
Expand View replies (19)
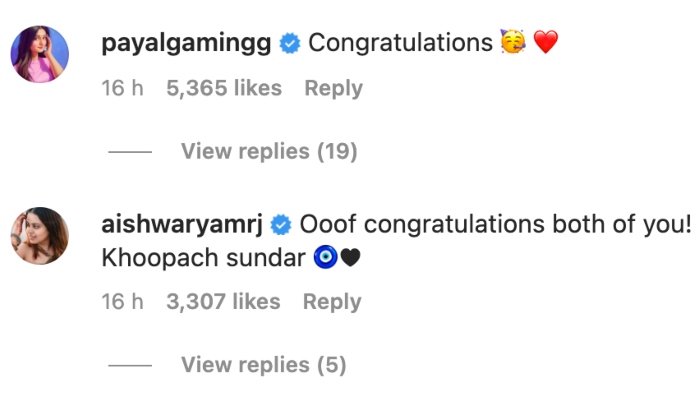click(x=269, y=152)
